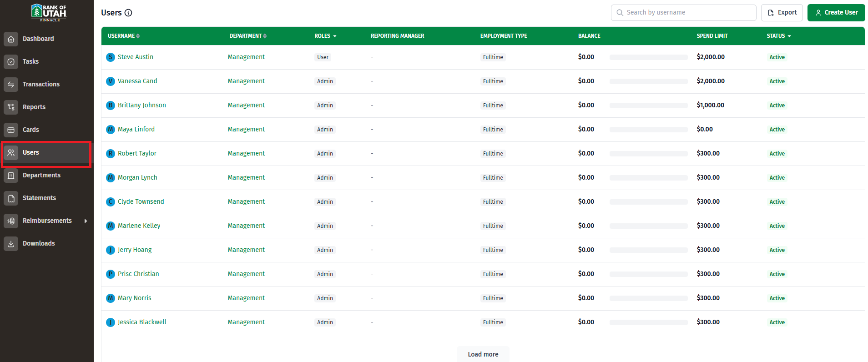
Task: Go to Dashboard in sidebar
Action: coord(38,39)
